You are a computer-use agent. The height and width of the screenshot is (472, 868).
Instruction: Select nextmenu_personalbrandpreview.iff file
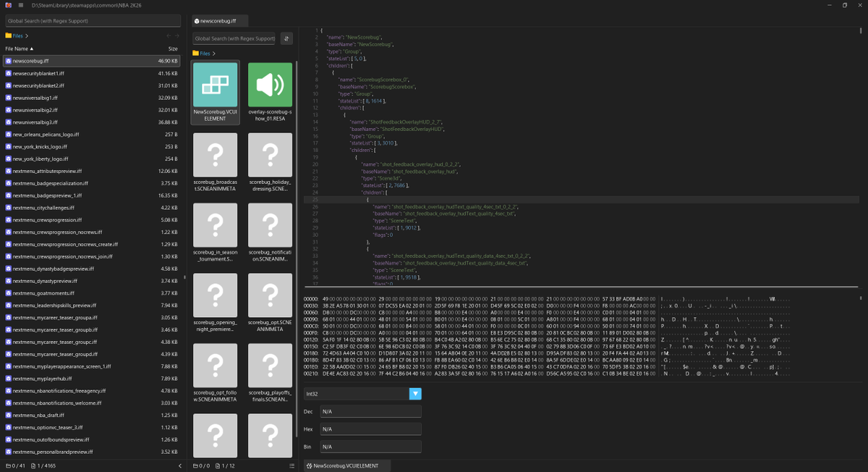click(x=93, y=452)
